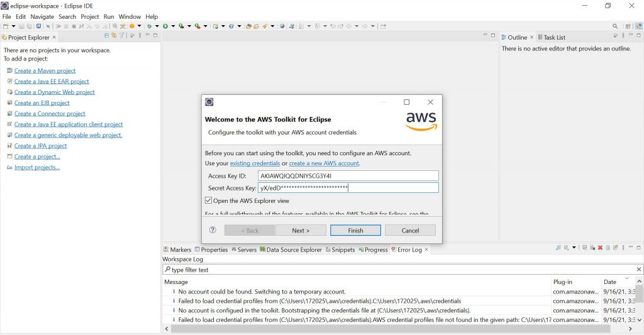Open Project Explorer view menu dots

140,36
